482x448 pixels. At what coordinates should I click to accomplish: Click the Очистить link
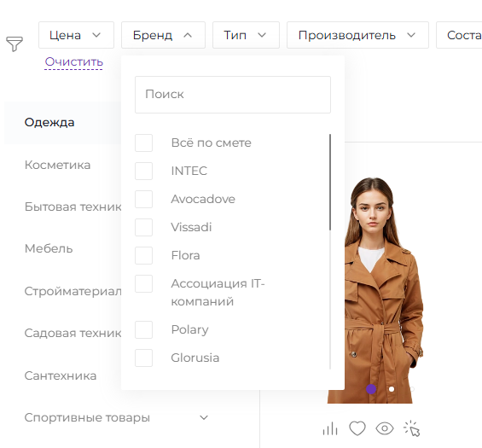click(73, 61)
